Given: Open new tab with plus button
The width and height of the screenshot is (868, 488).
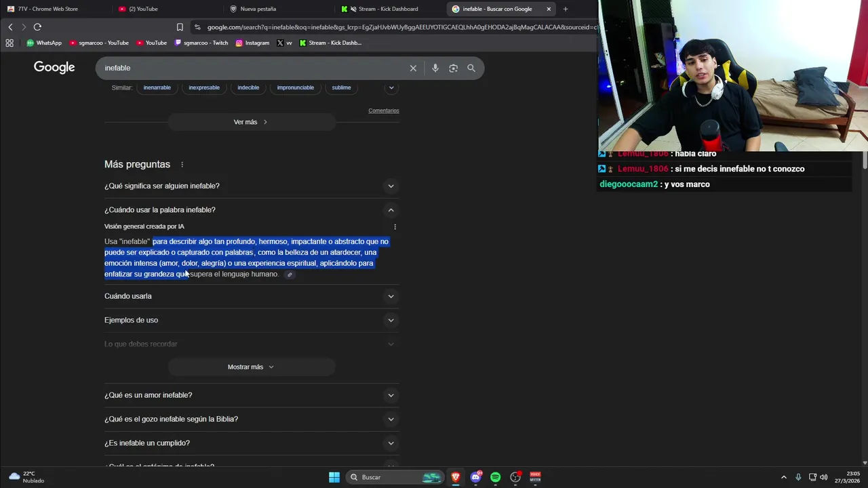Looking at the screenshot, I should 566,9.
